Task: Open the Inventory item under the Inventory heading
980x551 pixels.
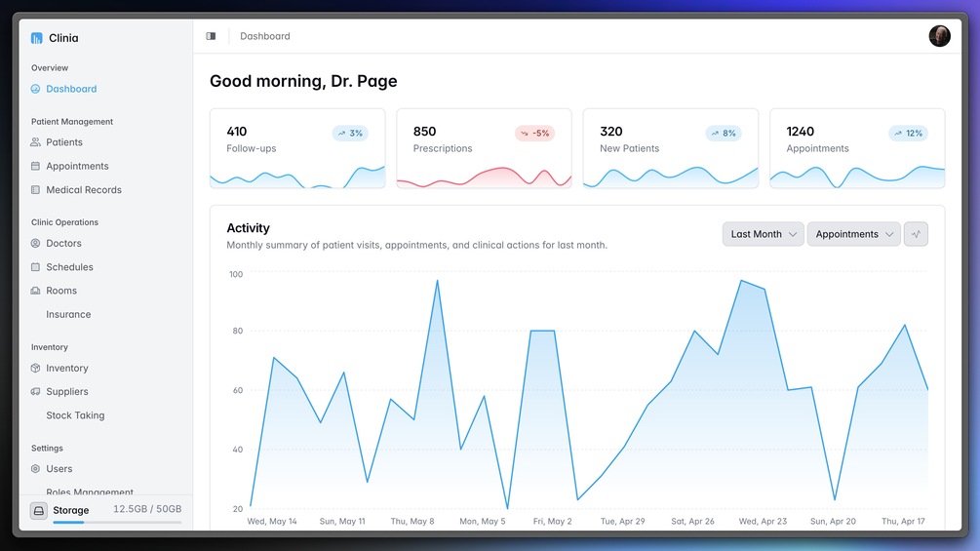Action: (67, 368)
